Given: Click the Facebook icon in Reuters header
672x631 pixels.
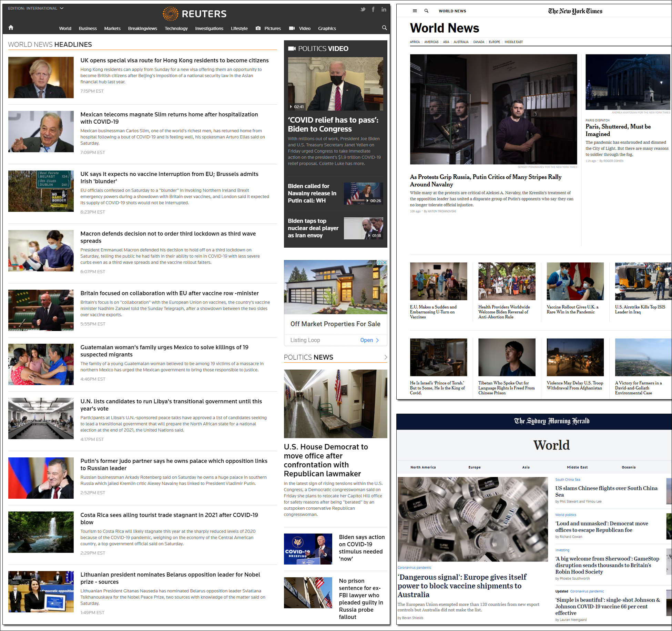Looking at the screenshot, I should 373,9.
